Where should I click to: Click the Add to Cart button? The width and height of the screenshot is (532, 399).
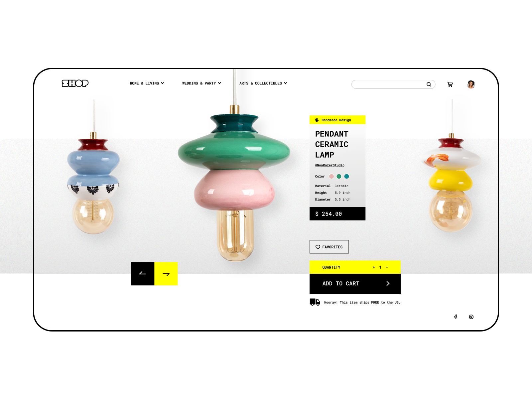pyautogui.click(x=355, y=284)
